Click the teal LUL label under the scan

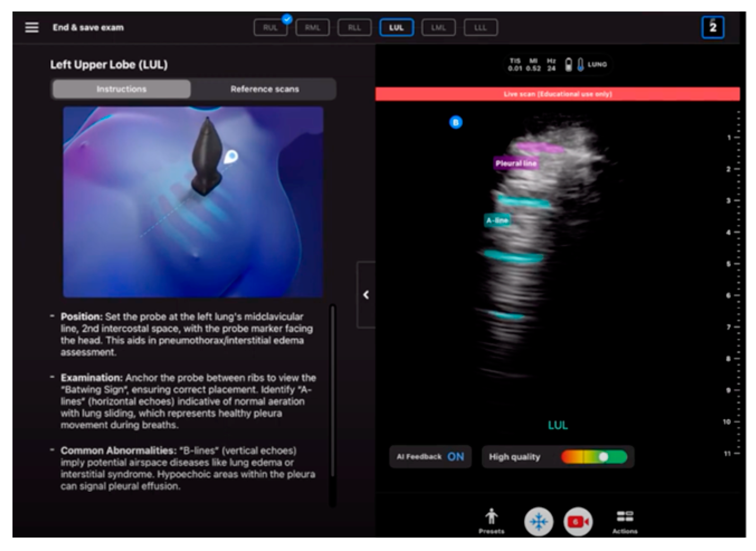558,425
